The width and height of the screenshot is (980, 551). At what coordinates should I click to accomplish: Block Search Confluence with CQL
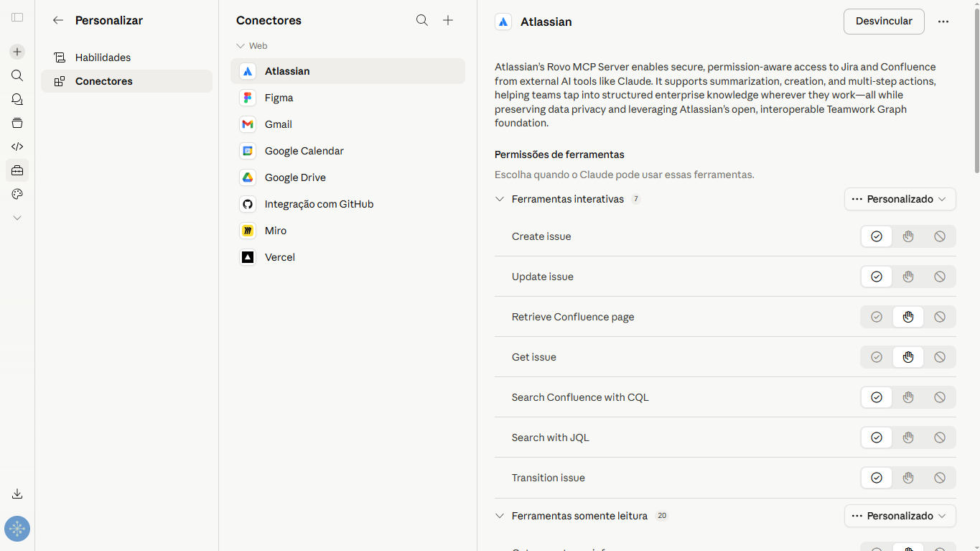[x=940, y=397]
